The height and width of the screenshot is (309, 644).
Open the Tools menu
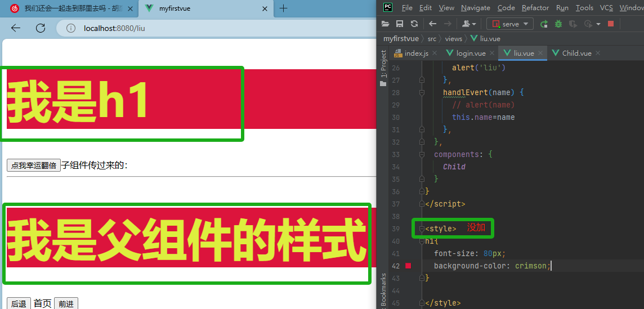click(x=584, y=7)
